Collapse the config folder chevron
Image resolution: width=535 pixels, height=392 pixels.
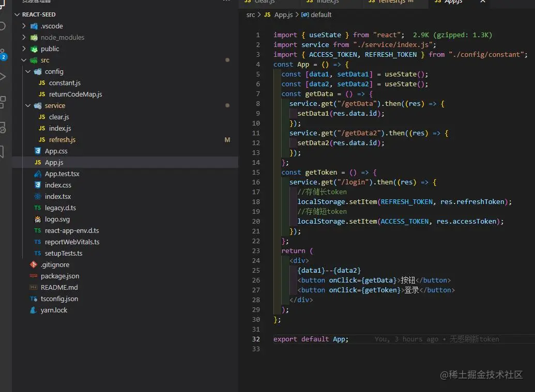point(28,72)
